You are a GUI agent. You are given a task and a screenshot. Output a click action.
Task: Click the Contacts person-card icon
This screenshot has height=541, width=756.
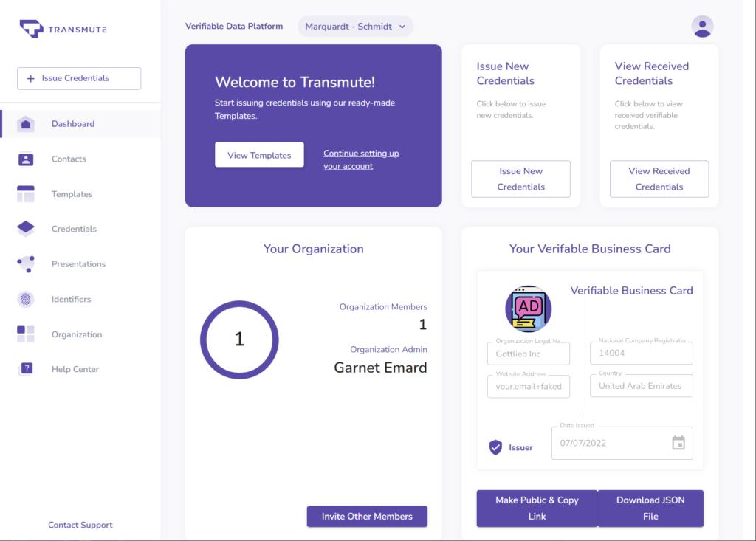tap(26, 159)
